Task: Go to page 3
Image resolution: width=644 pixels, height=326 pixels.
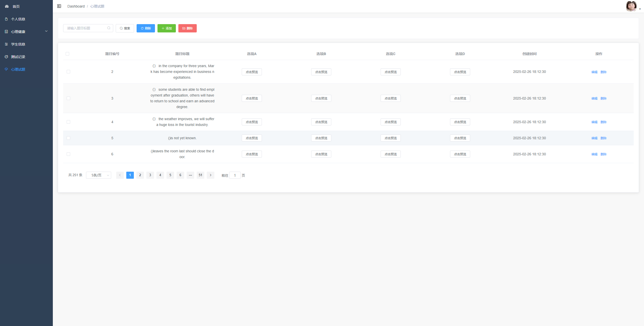Action: [150, 175]
